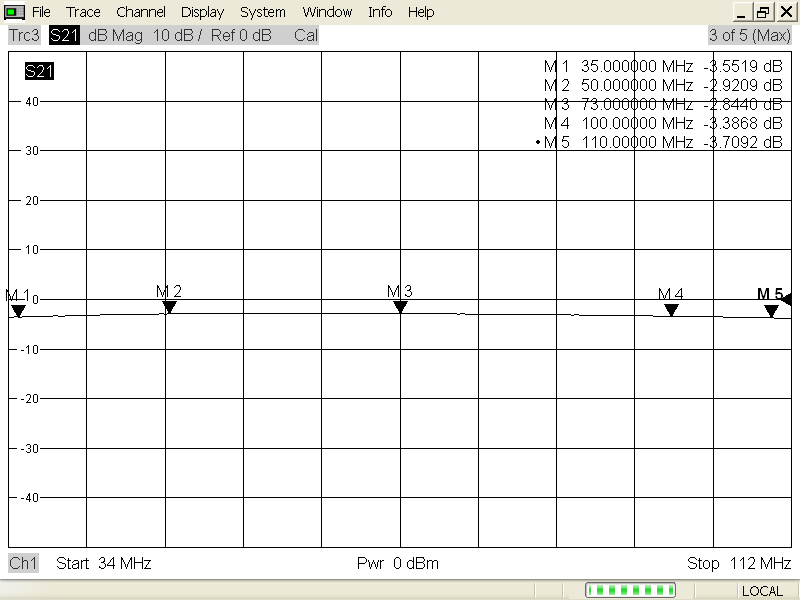Click the Ref 0 dB label
This screenshot has width=800, height=600.
241,35
